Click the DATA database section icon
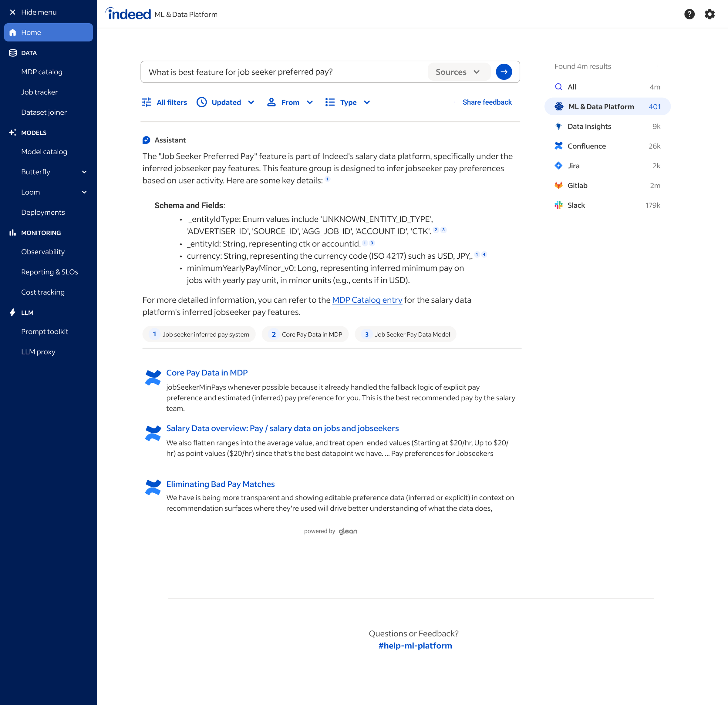Image resolution: width=728 pixels, height=705 pixels. [13, 53]
